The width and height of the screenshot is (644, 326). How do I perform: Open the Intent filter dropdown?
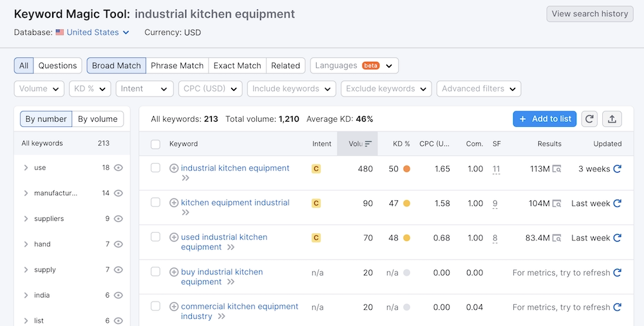[144, 89]
